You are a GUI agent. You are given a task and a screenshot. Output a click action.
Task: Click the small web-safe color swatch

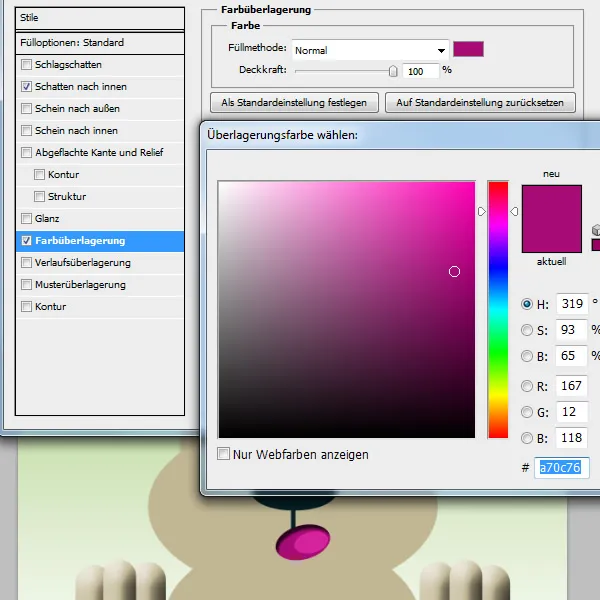pos(596,245)
